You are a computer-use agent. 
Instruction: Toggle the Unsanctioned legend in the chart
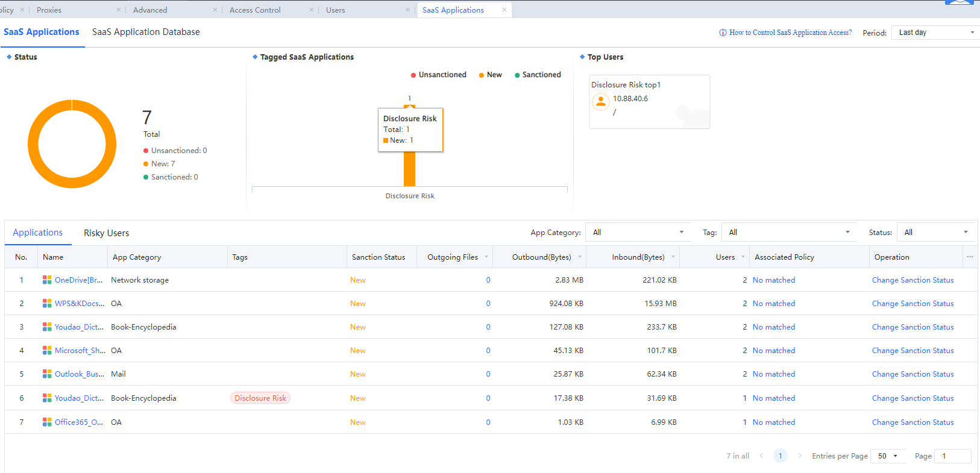pyautogui.click(x=439, y=75)
